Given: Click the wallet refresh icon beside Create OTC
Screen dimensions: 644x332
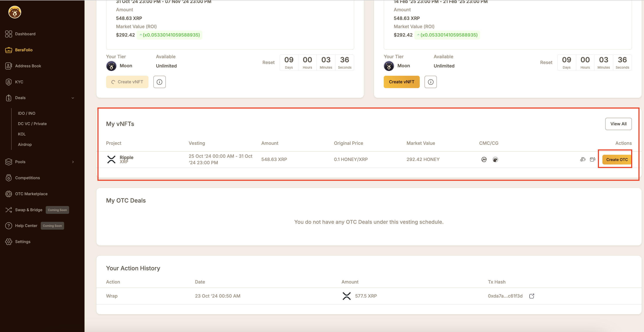Looking at the screenshot, I should point(592,160).
